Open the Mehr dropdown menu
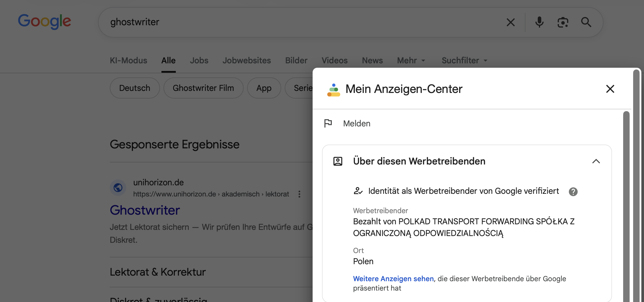The width and height of the screenshot is (644, 302). click(411, 60)
